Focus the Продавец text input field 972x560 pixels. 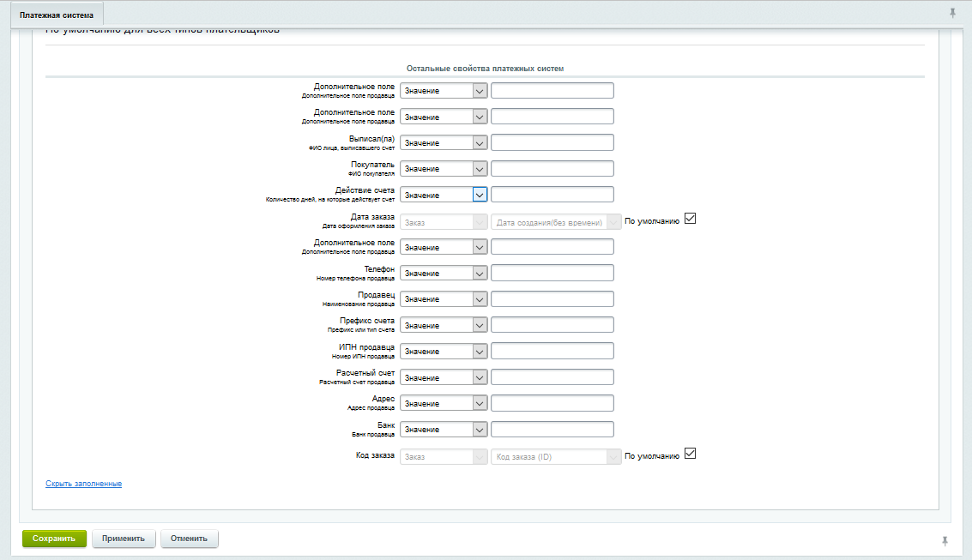[552, 299]
